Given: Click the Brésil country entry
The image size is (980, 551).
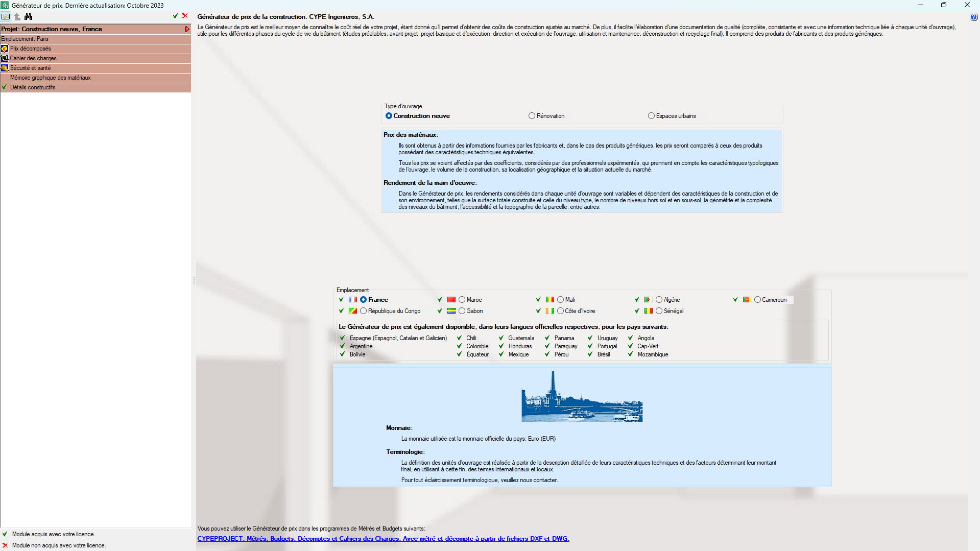Looking at the screenshot, I should coord(604,354).
